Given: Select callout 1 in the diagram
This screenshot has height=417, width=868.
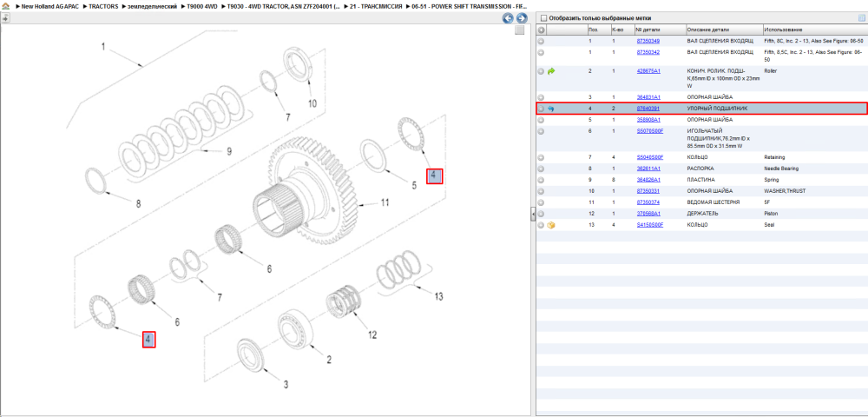Looking at the screenshot, I should pos(103,47).
